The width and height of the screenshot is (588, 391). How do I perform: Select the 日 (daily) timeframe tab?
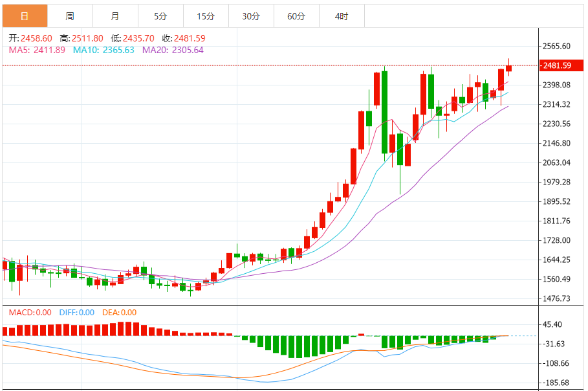pyautogui.click(x=25, y=16)
